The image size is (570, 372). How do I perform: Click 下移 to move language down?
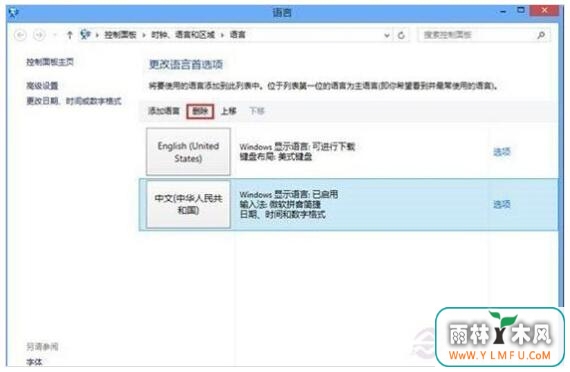coord(257,111)
